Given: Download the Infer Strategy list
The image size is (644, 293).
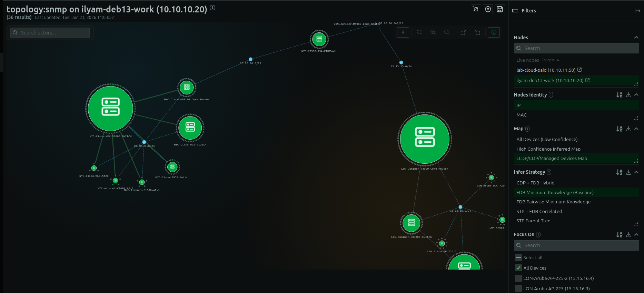Looking at the screenshot, I should [x=628, y=172].
